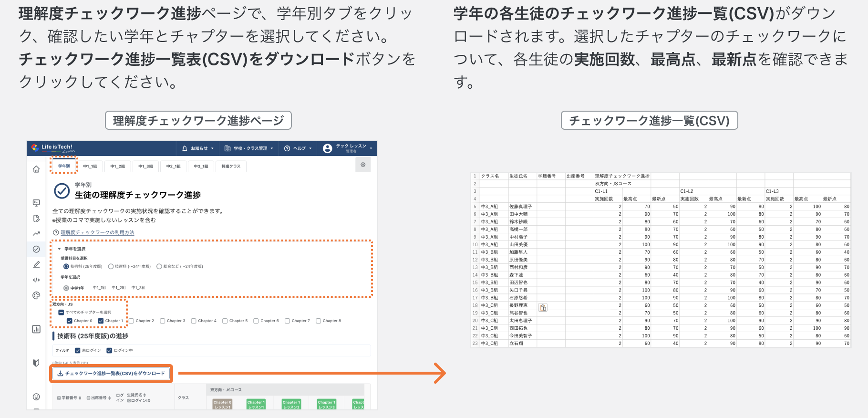This screenshot has width=868, height=418.
Task: Open the code brackets sidebar icon
Action: [36, 280]
